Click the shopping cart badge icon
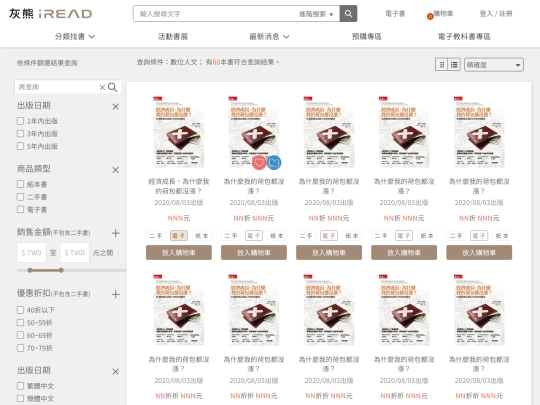The height and width of the screenshot is (405, 540). click(430, 16)
